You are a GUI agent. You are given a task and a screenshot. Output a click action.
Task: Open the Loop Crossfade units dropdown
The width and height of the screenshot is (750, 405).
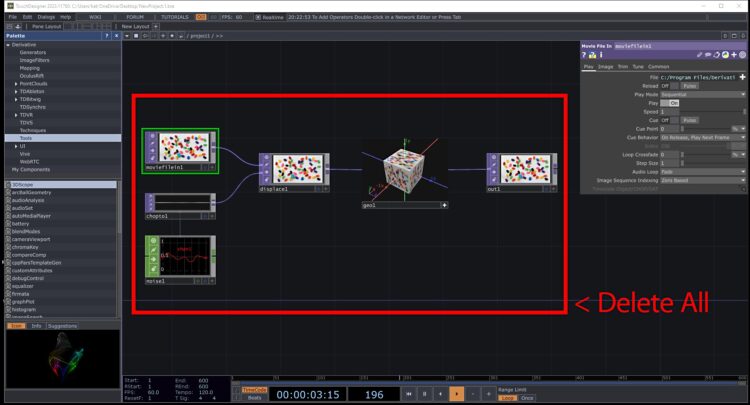click(738, 154)
